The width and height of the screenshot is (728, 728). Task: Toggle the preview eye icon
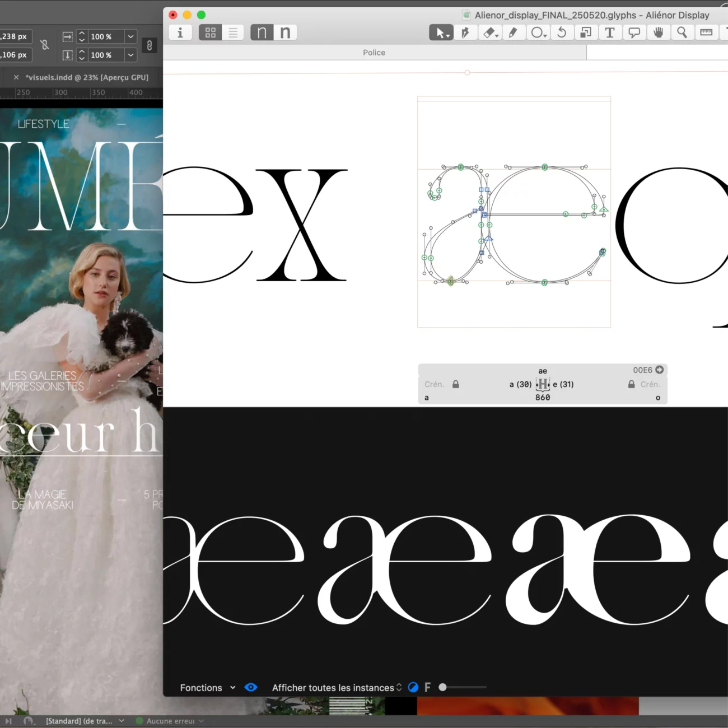[251, 687]
